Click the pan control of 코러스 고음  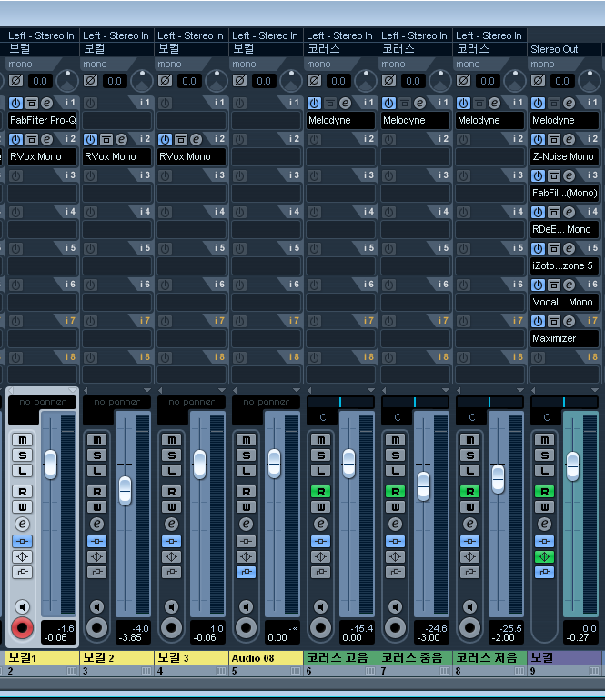coord(340,402)
